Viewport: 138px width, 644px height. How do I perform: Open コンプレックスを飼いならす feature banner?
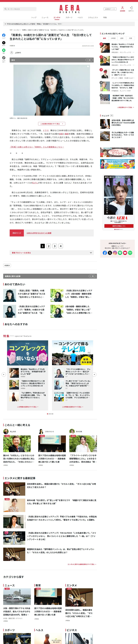click(x=28, y=353)
